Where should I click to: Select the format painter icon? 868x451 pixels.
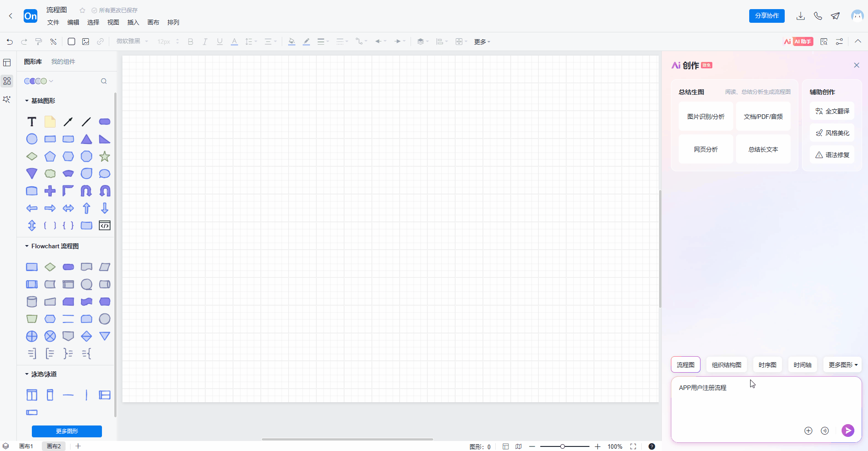point(39,41)
